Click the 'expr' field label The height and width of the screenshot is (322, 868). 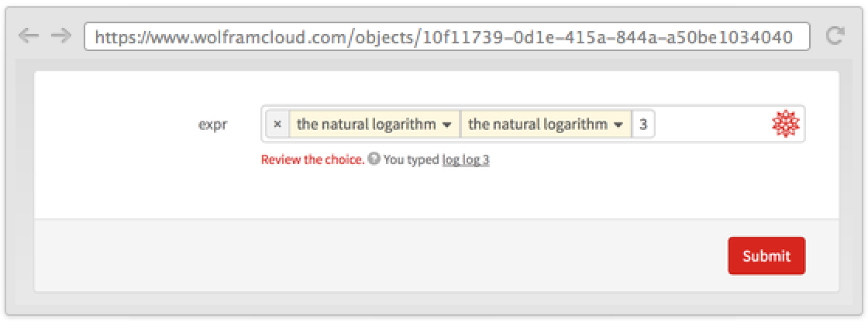coord(212,124)
